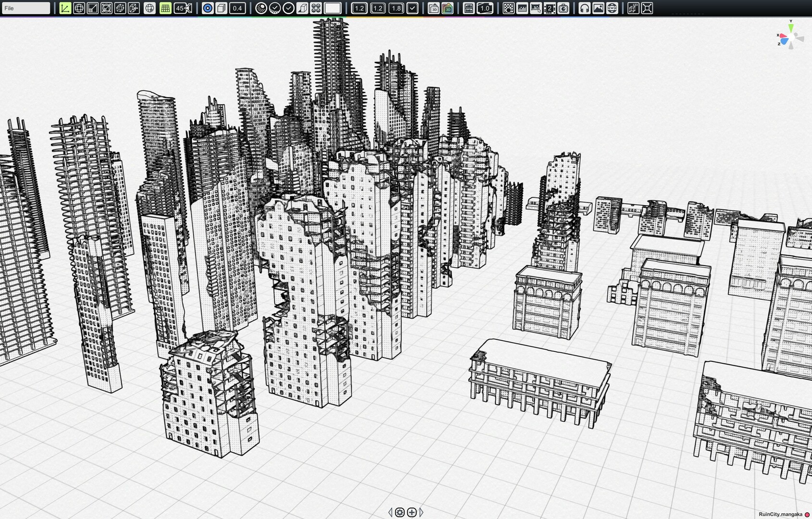Click the picture image icon
This screenshot has width=812, height=519.
click(598, 8)
